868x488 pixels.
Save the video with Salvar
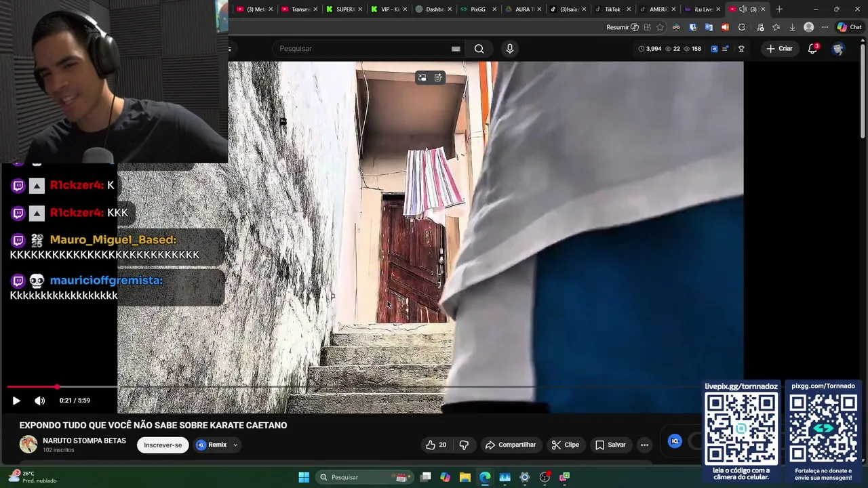click(610, 445)
